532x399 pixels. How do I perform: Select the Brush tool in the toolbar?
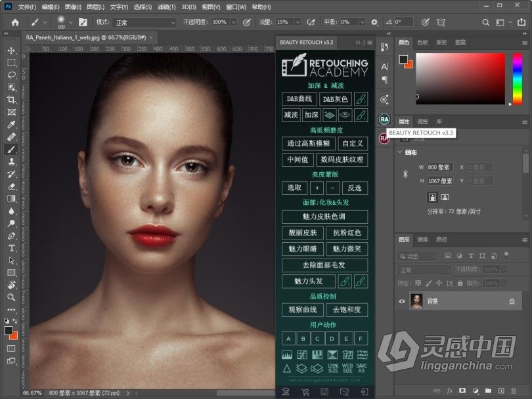click(x=11, y=149)
